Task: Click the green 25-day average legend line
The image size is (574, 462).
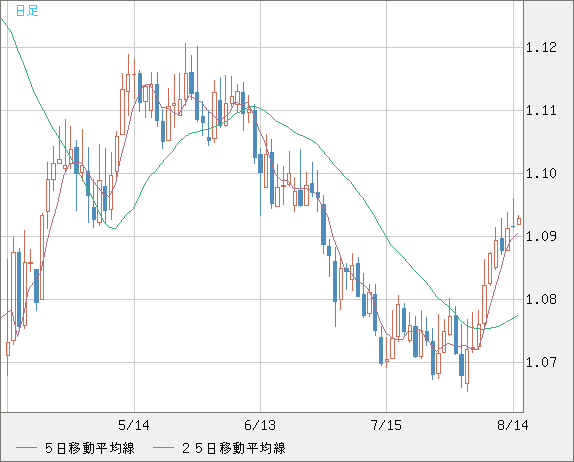Action: [163, 448]
